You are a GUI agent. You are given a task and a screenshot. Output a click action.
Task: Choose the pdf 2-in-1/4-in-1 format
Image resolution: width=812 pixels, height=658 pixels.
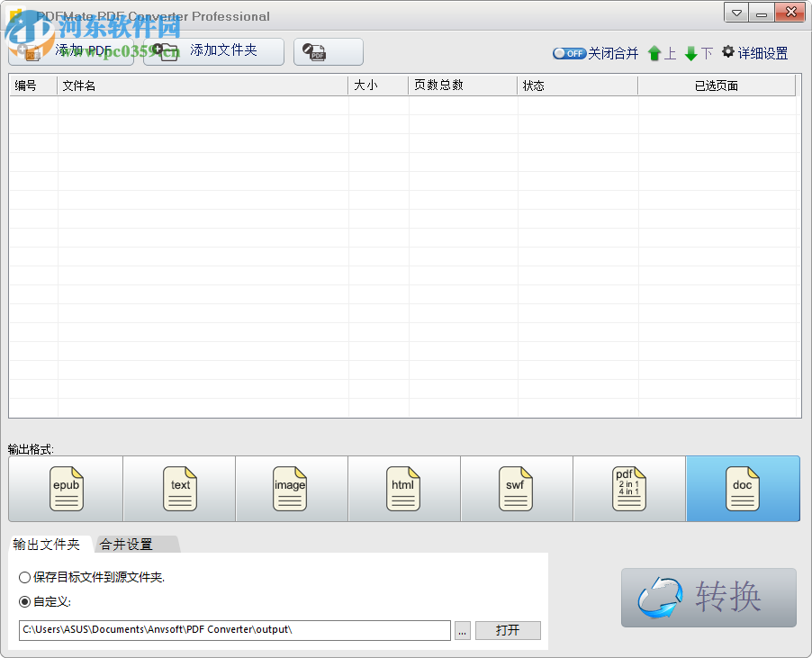[629, 489]
